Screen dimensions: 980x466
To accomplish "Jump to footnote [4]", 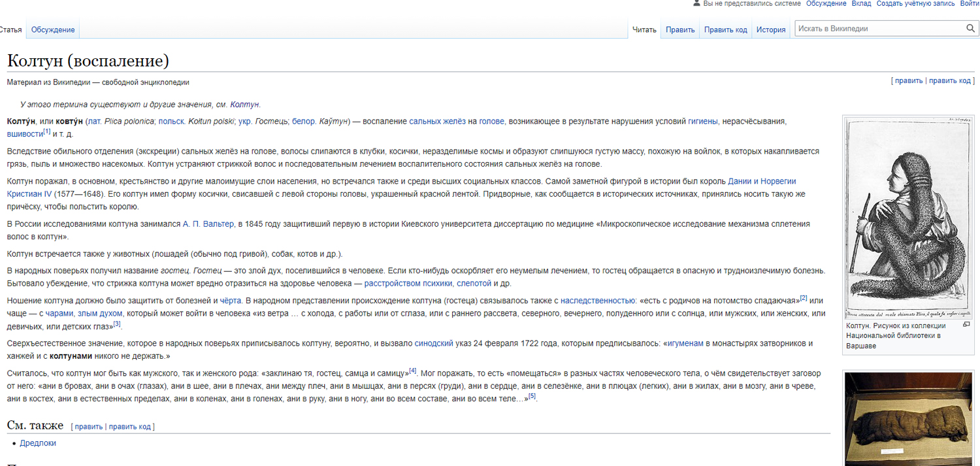I will click(x=412, y=371).
